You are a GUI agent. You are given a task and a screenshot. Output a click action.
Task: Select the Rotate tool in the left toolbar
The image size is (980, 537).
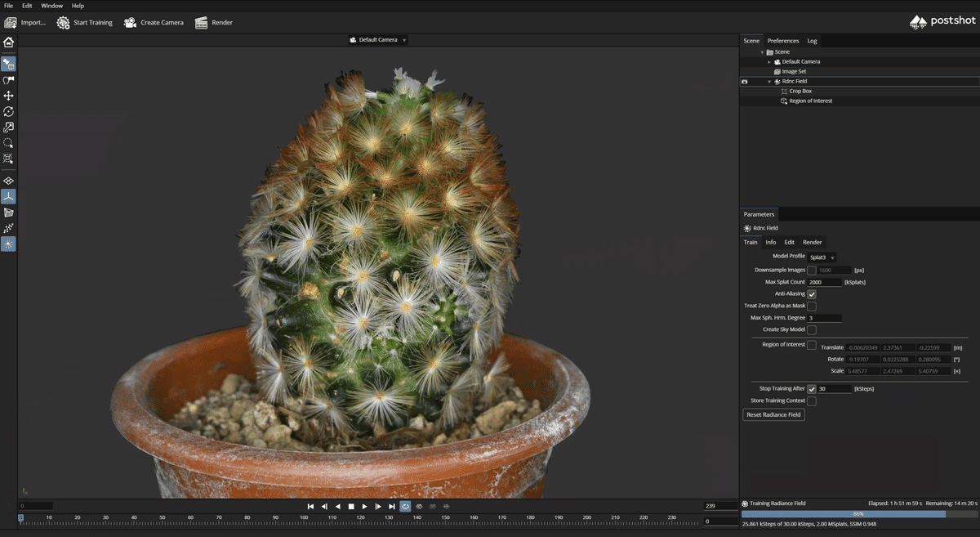click(9, 111)
